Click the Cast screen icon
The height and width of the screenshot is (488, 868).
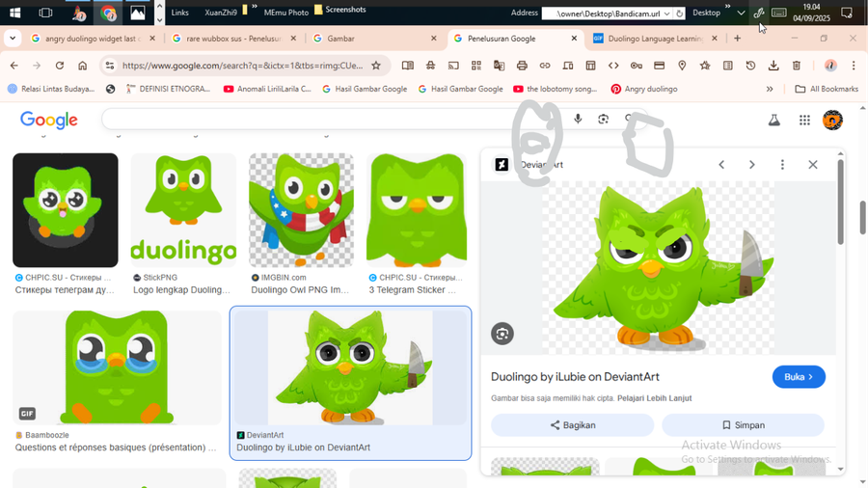453,66
